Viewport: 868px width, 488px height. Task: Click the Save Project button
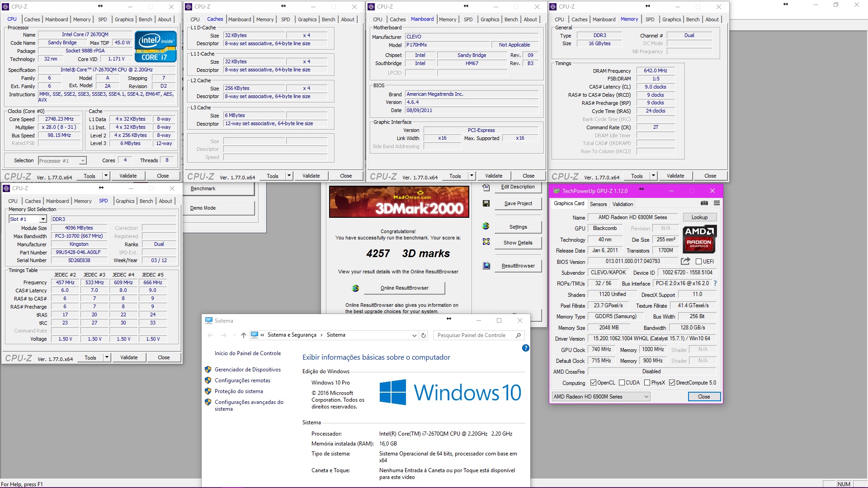[x=518, y=203]
